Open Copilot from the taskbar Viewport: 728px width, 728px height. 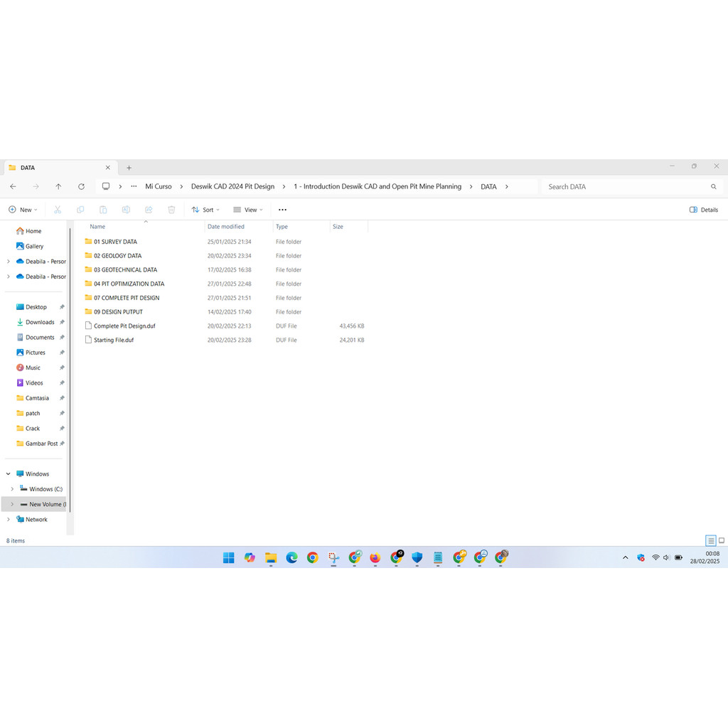coord(250,557)
